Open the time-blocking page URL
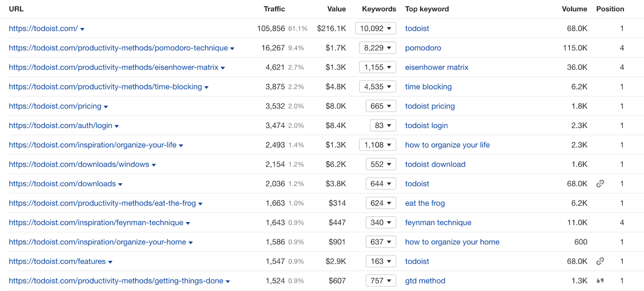The width and height of the screenshot is (644, 291). click(105, 87)
